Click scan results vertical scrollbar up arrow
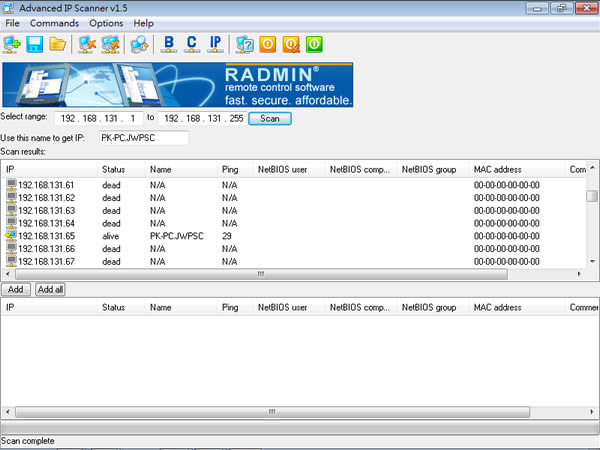This screenshot has width=600, height=450. coord(592,168)
